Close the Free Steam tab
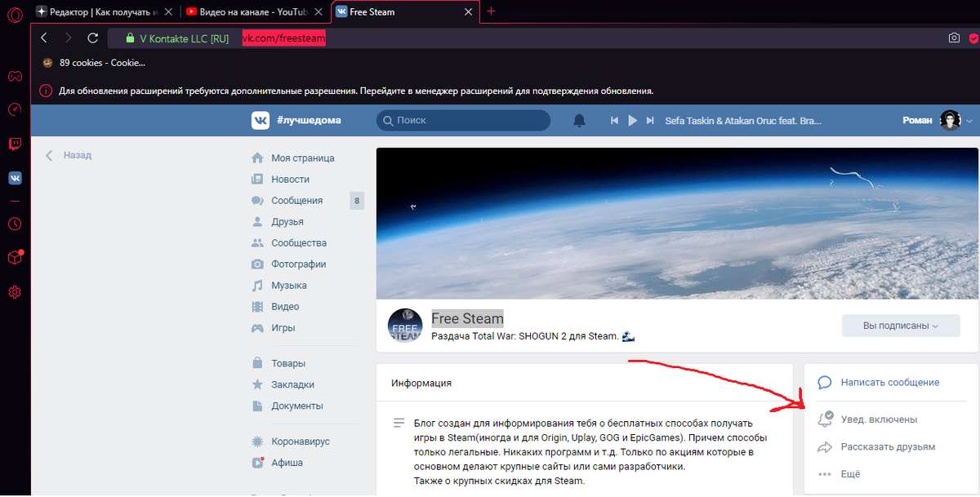This screenshot has width=980, height=497. [x=468, y=12]
